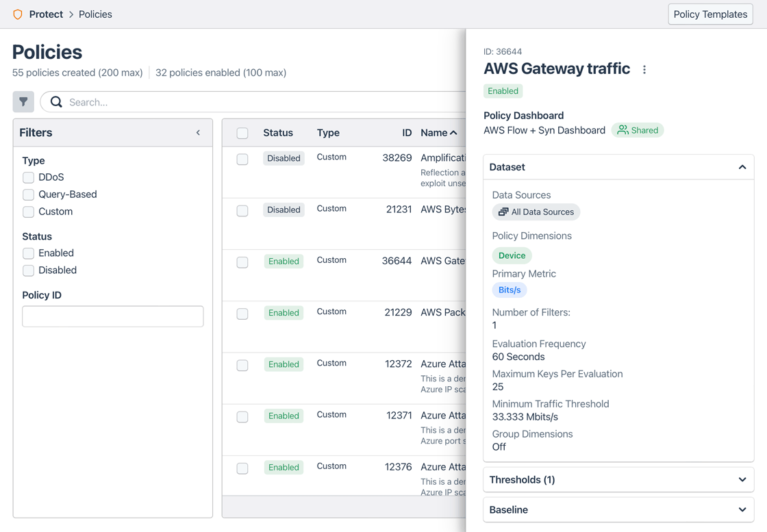Open Policy Templates
767x532 pixels.
tap(709, 14)
